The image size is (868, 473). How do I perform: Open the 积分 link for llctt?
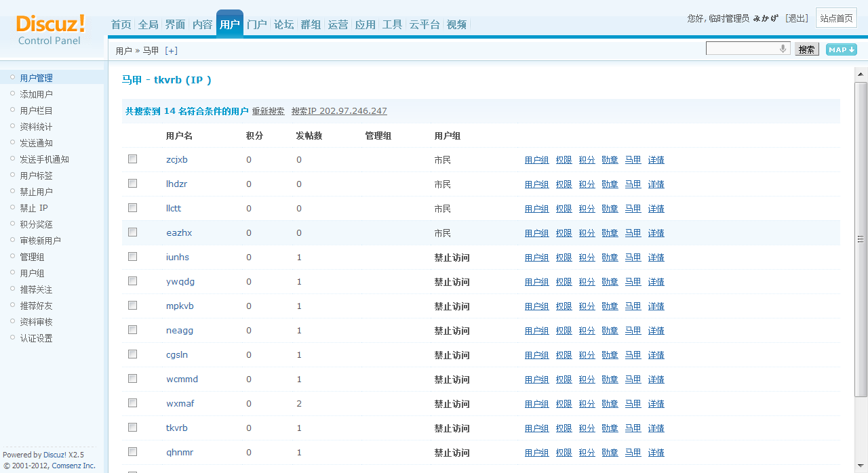tap(587, 209)
